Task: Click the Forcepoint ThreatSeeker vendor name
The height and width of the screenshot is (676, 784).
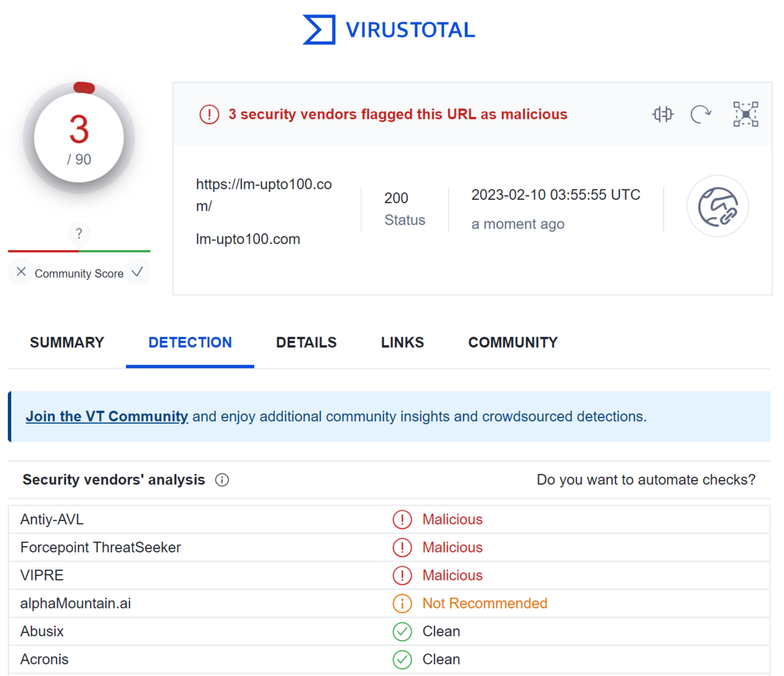Action: pos(101,547)
